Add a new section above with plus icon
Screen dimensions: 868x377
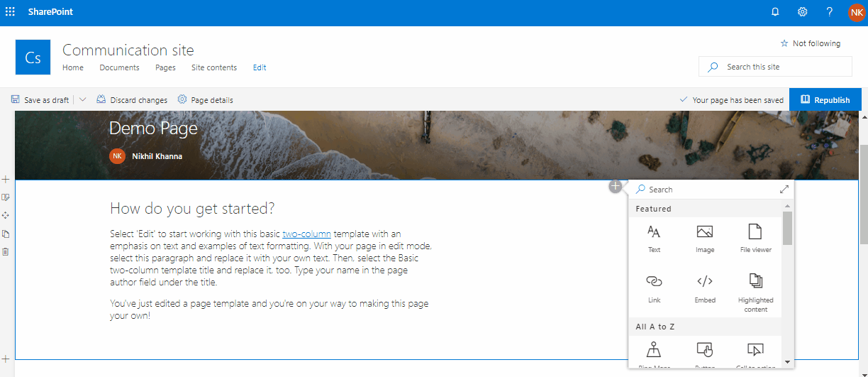[6, 180]
